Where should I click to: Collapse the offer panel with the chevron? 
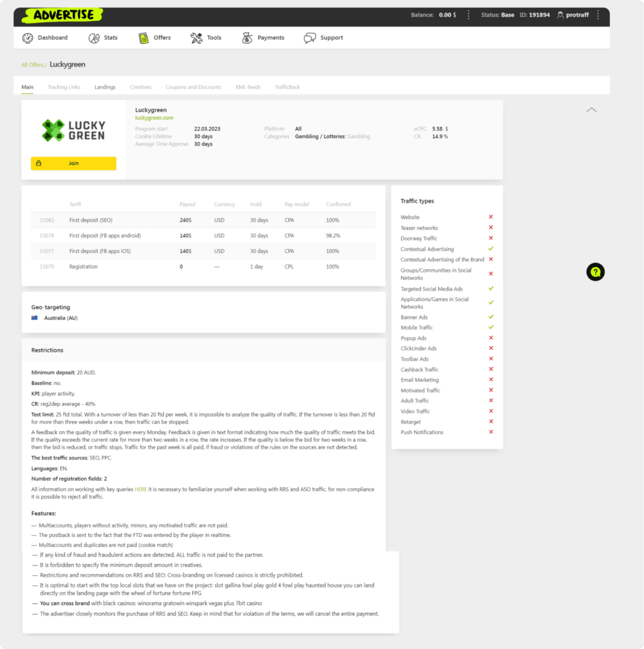(x=591, y=110)
